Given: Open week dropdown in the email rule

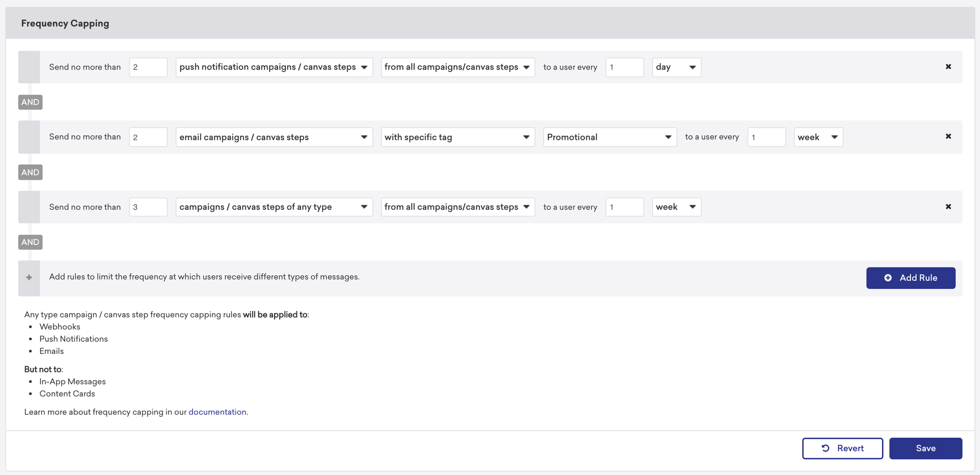Looking at the screenshot, I should (x=818, y=137).
